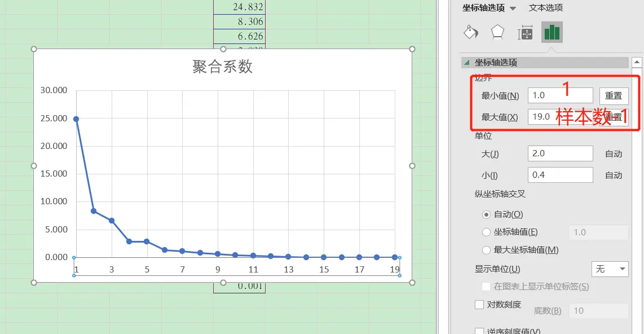Viewport: 644px width, 334px height.
Task: Open the Effects pentagon tab
Action: pos(497,33)
